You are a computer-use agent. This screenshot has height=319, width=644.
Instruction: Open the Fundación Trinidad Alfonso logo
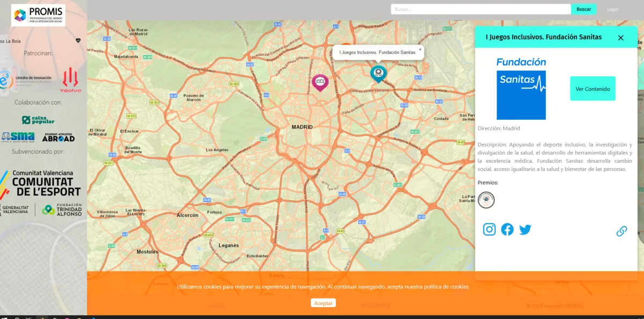[x=62, y=209]
